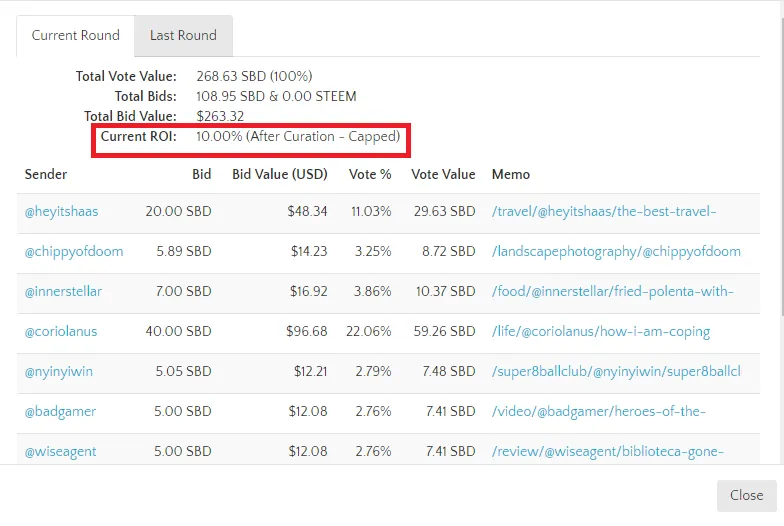Select the Vote Value column header
Screen dimensions: 784x526
[x=443, y=174]
